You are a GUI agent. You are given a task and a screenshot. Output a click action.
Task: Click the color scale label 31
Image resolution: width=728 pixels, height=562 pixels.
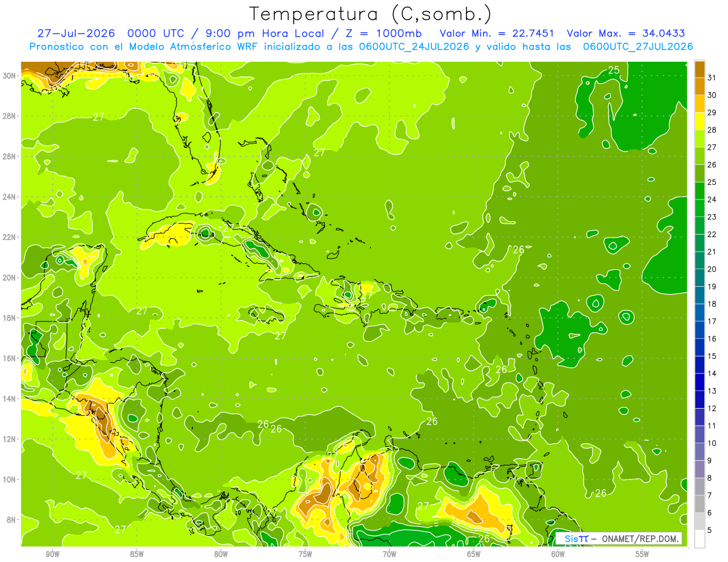(712, 78)
